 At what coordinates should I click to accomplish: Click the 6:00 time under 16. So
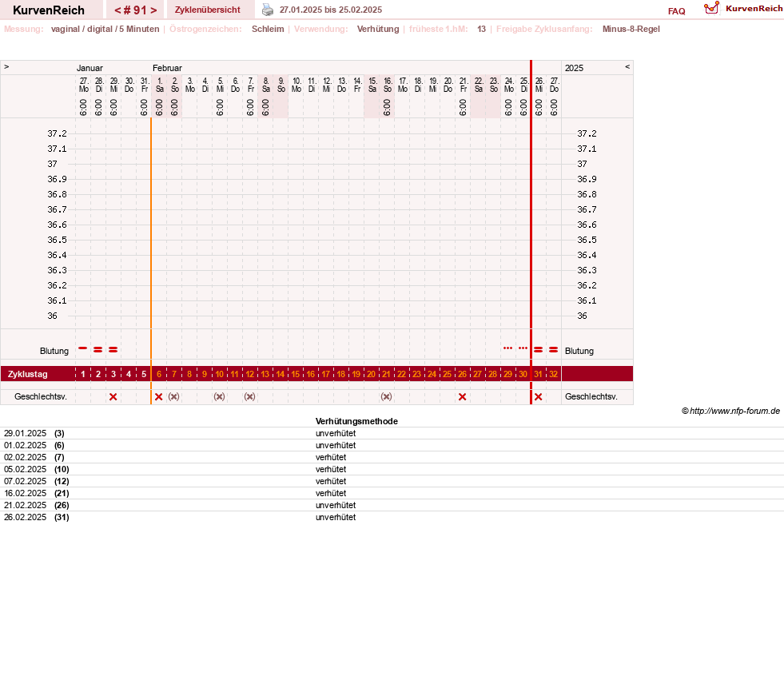click(x=387, y=107)
